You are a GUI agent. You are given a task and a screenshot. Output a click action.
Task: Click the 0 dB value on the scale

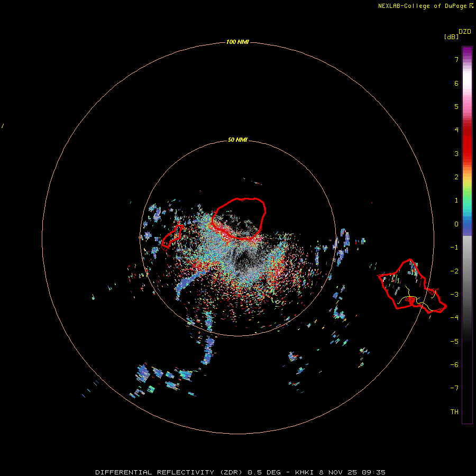[456, 224]
